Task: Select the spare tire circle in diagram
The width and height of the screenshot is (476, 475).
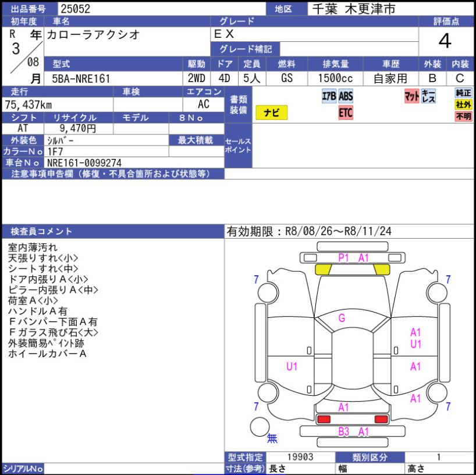Action: [260, 427]
